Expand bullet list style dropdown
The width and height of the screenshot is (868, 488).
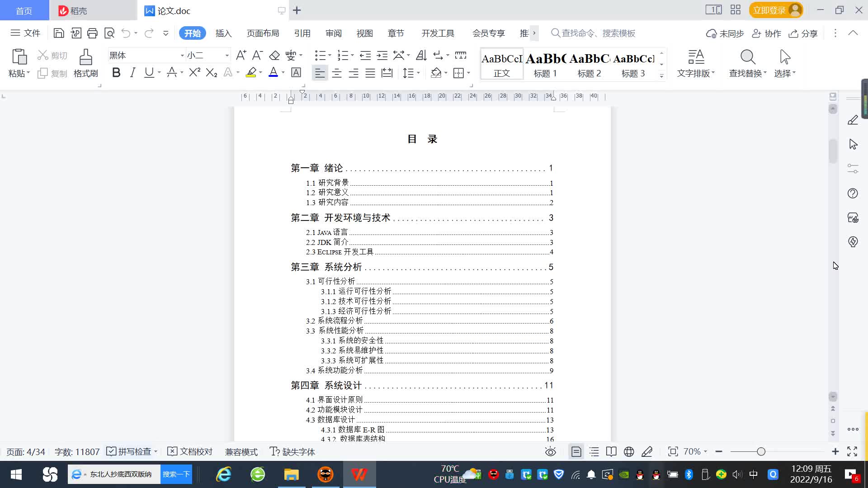pyautogui.click(x=330, y=55)
